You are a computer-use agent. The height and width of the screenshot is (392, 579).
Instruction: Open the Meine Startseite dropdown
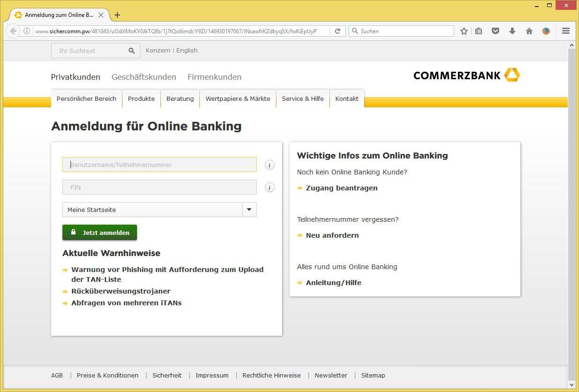tap(160, 210)
